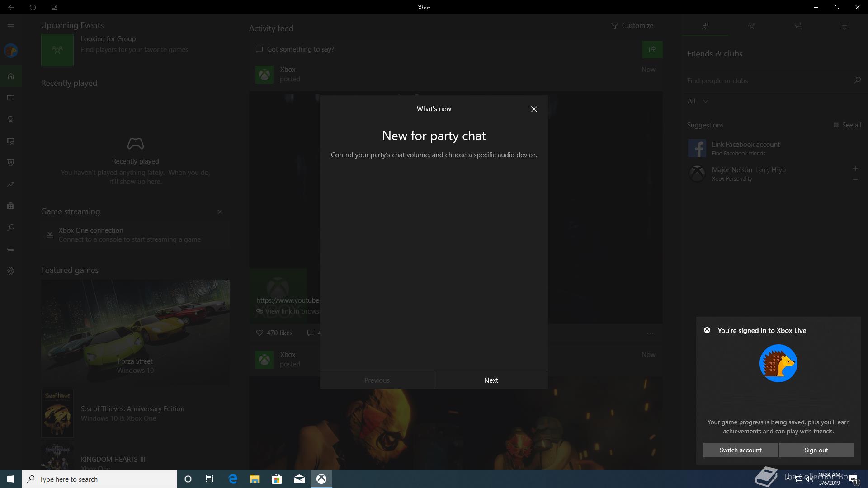Click the share post button in the activity feed

tap(652, 49)
